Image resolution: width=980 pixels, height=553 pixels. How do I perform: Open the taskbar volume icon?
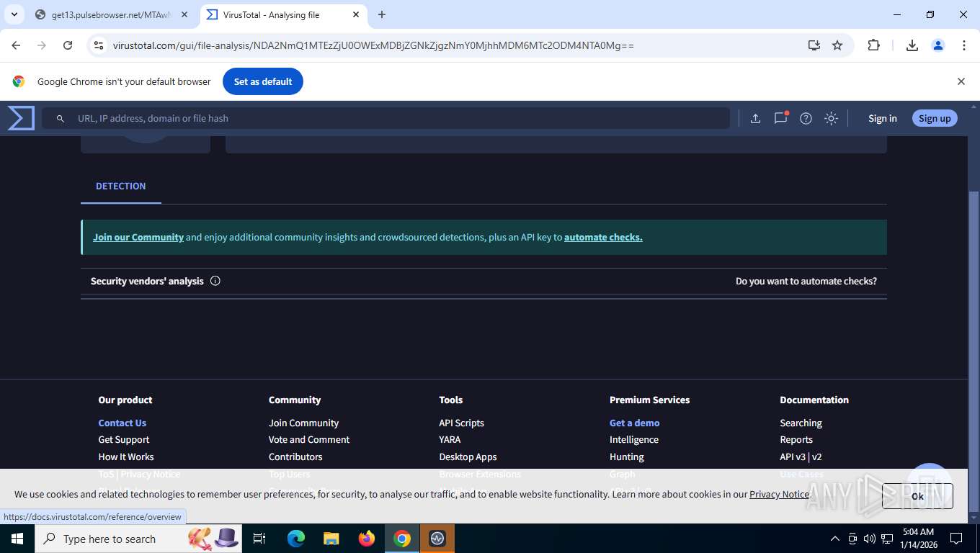(x=869, y=539)
